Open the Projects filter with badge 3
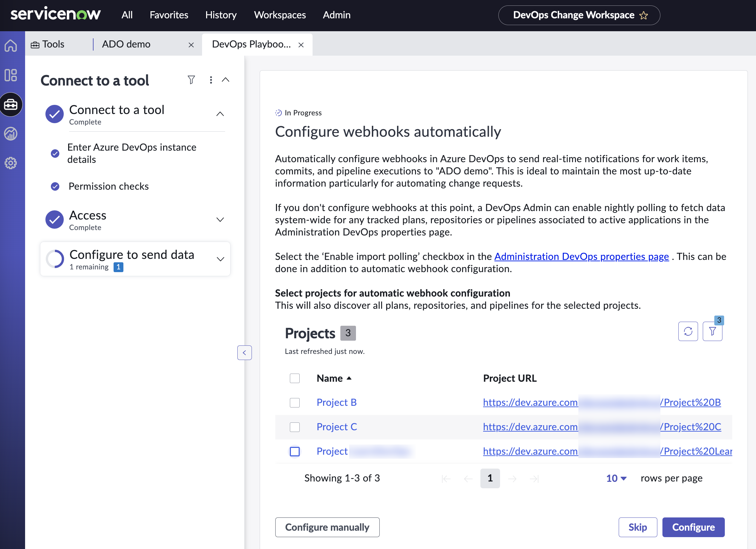The image size is (756, 549). tap(713, 331)
